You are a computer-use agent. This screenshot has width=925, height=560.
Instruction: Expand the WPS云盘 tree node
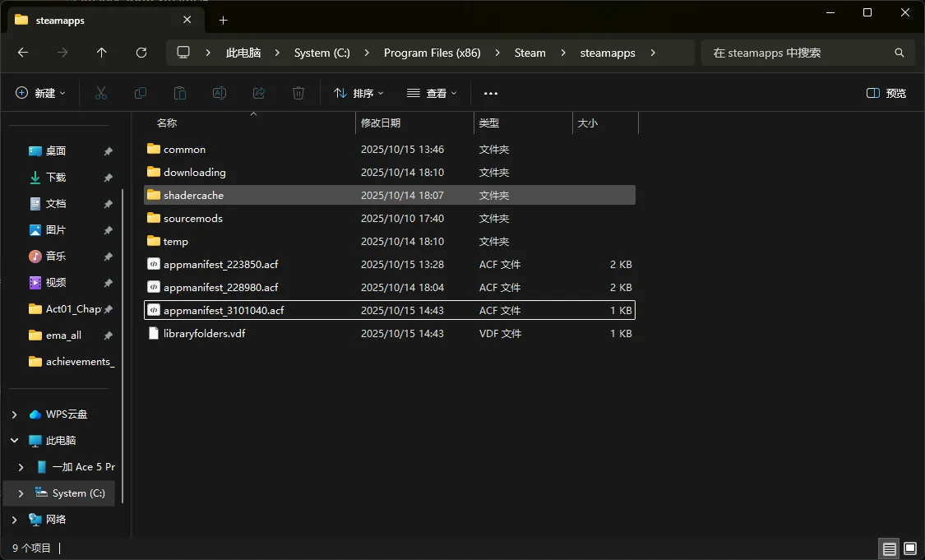point(14,414)
